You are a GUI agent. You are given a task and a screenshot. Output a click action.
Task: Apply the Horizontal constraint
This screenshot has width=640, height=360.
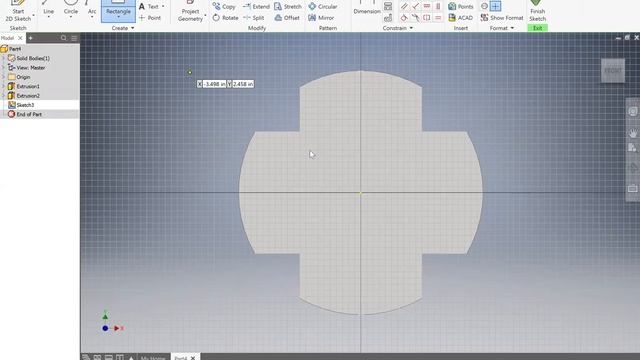pyautogui.click(x=427, y=6)
